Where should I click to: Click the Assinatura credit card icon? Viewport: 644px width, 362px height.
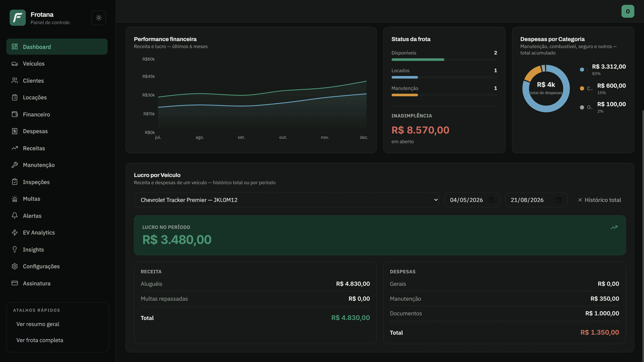[x=15, y=283]
